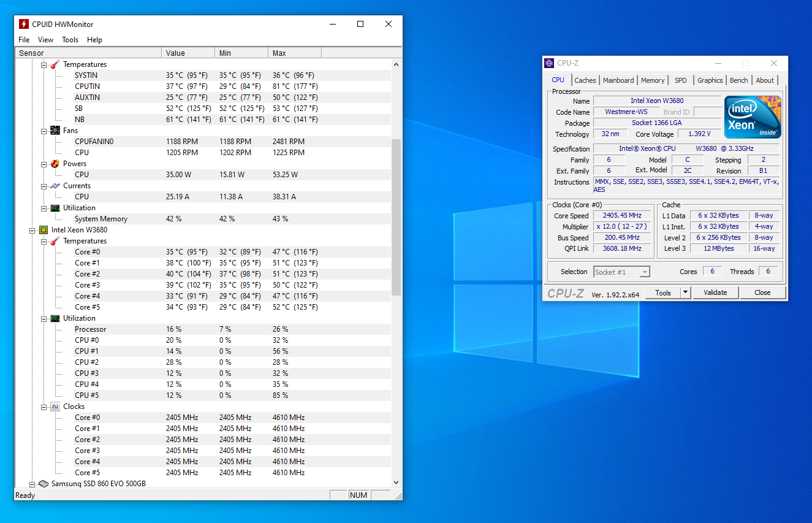Click the Samsung SSD 860 EVO drive icon

[44, 484]
